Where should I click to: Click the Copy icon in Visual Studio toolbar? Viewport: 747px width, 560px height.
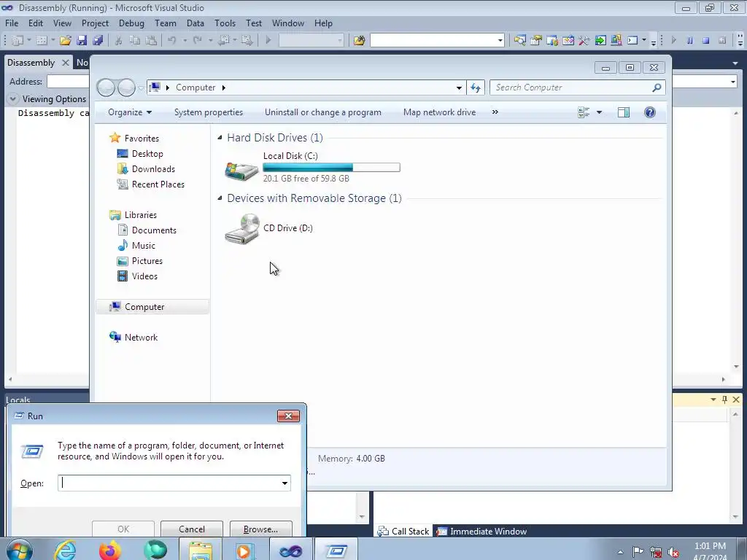point(135,41)
